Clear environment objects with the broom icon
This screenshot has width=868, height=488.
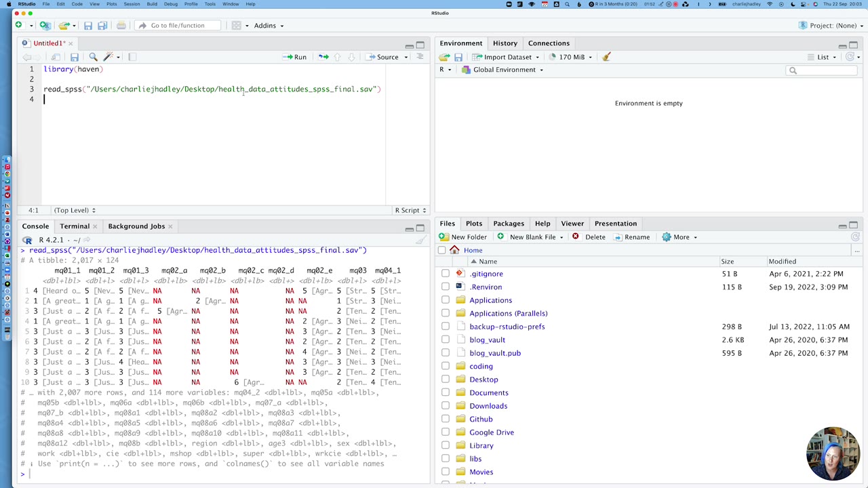[x=606, y=57]
